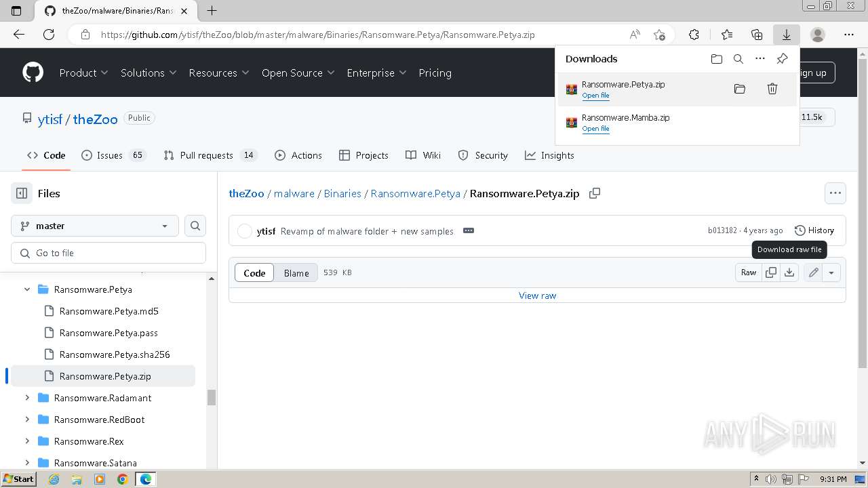Refresh the page in Edge
The height and width of the screenshot is (488, 868).
pyautogui.click(x=49, y=35)
